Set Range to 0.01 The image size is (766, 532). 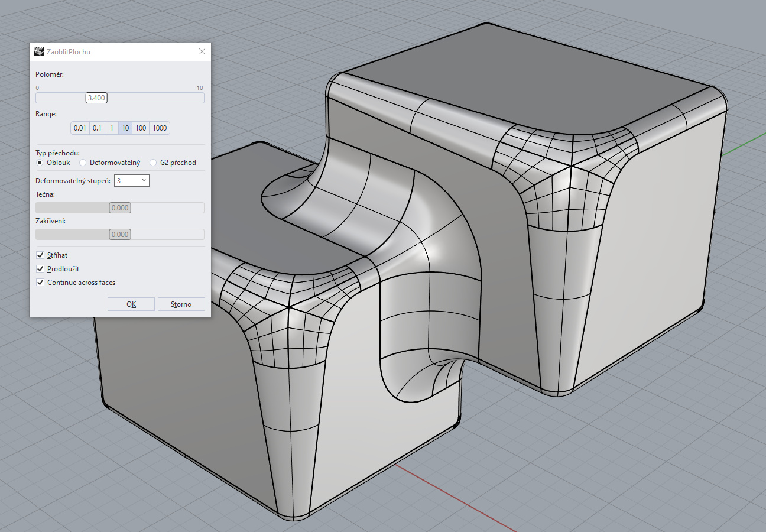(80, 128)
